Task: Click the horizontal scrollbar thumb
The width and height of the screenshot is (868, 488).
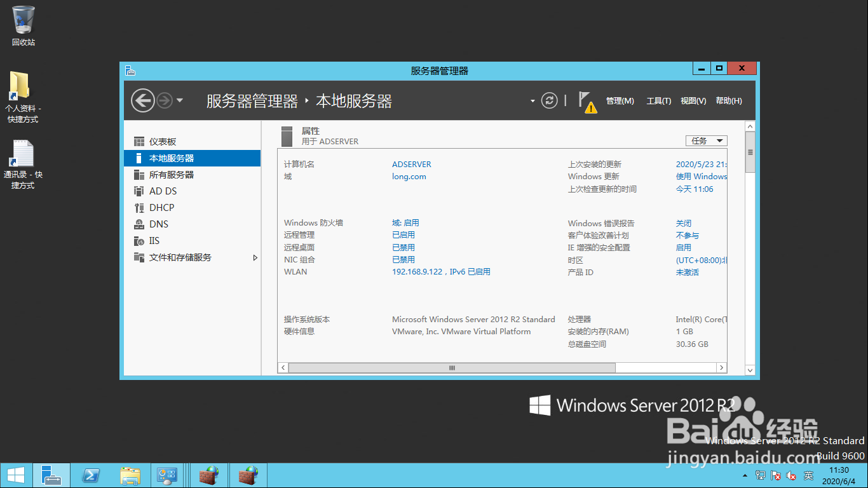Action: [x=452, y=367]
